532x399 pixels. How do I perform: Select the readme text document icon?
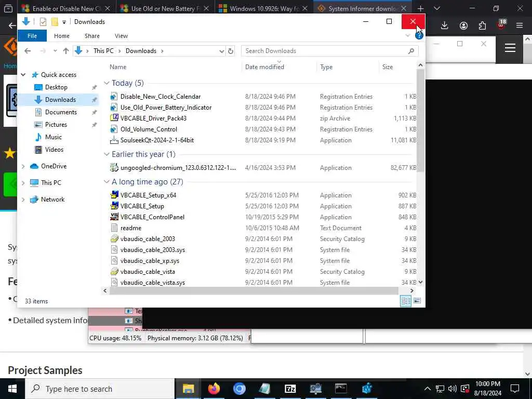(x=114, y=228)
